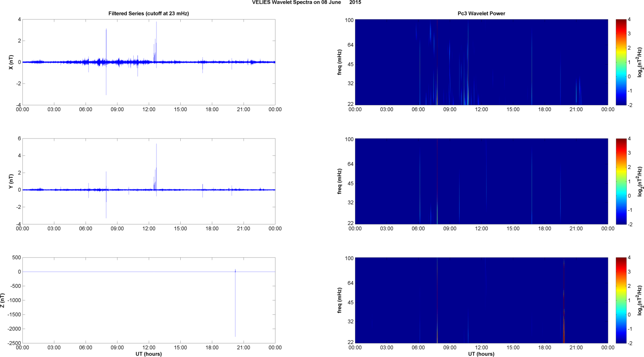This screenshot has width=644, height=357.
Task: Click the "-2500" tick on the Z axis
Action: pos(14,343)
